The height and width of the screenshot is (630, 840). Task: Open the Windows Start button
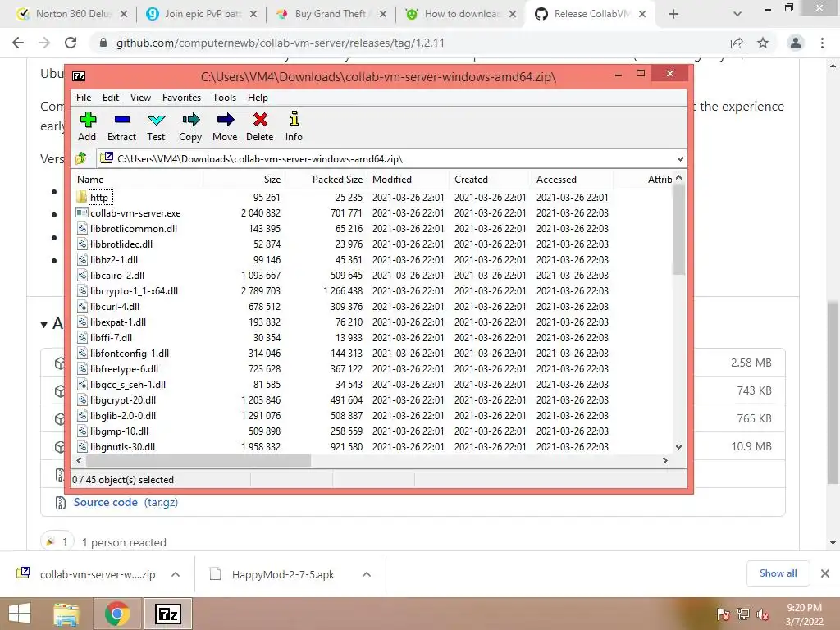pos(20,614)
